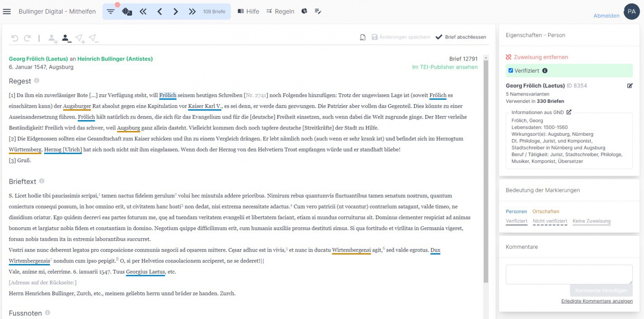Select Dux annotation in Brieftext
The image size is (644, 319).
pos(435,250)
